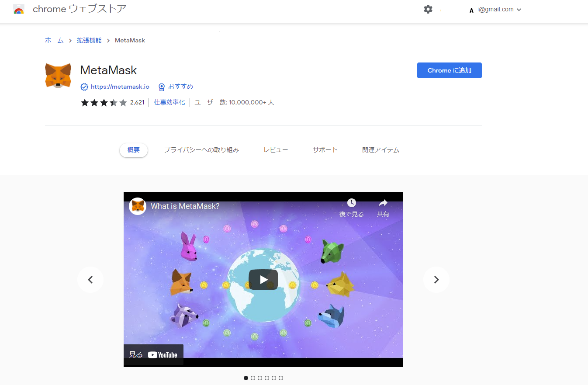The width and height of the screenshot is (588, 385).
Task: Select the first carousel dot indicator
Action: point(246,378)
